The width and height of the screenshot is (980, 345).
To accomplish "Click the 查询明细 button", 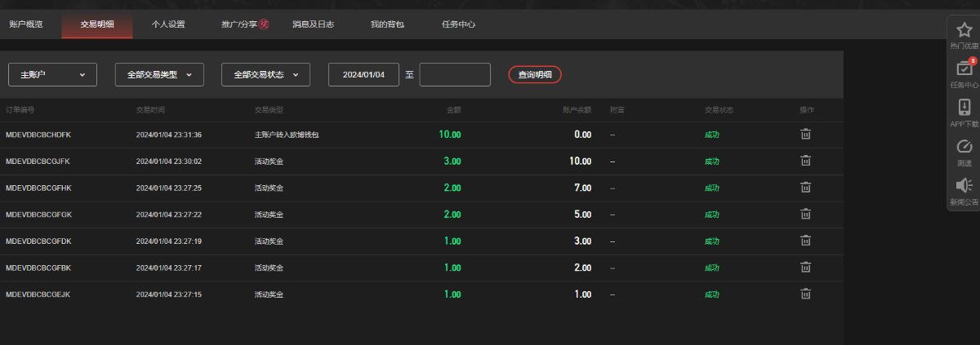I will (535, 74).
